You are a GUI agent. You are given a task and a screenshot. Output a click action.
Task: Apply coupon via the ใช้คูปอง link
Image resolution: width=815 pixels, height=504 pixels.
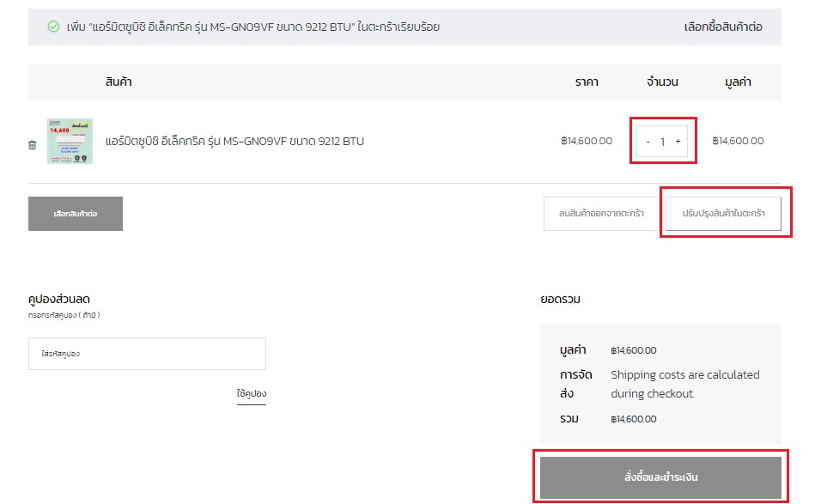tap(251, 394)
